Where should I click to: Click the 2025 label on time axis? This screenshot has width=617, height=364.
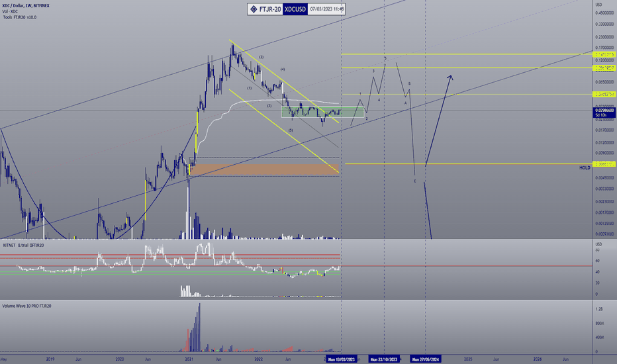pyautogui.click(x=468, y=359)
